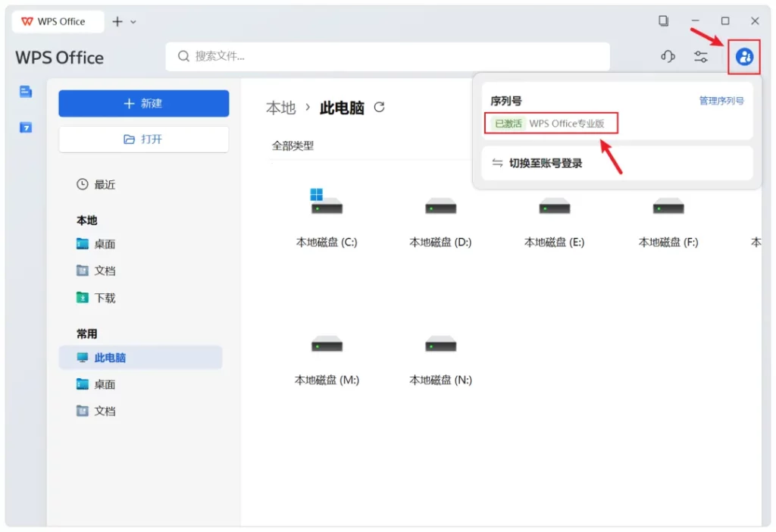Click the customer support headset icon

[668, 56]
